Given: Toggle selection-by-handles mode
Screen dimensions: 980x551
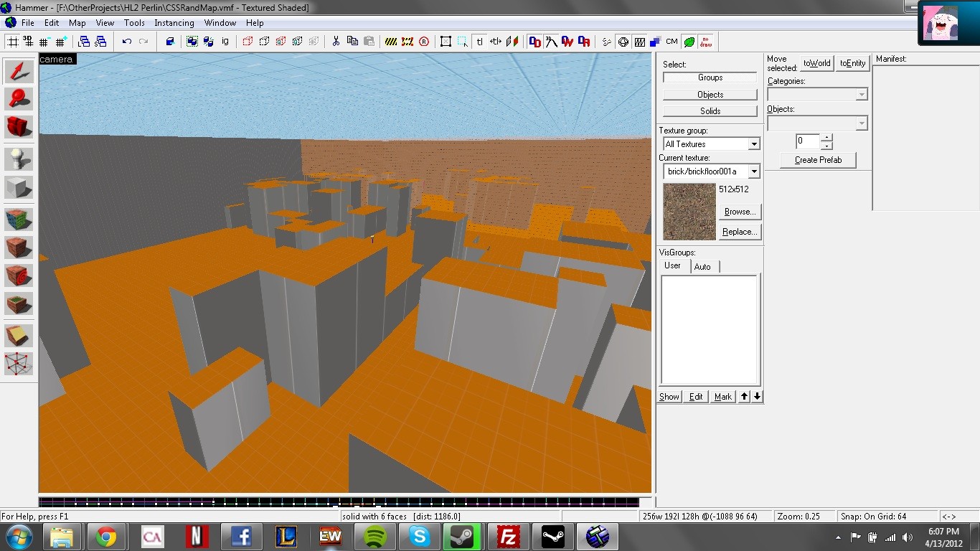Looking at the screenshot, I should tap(446, 41).
